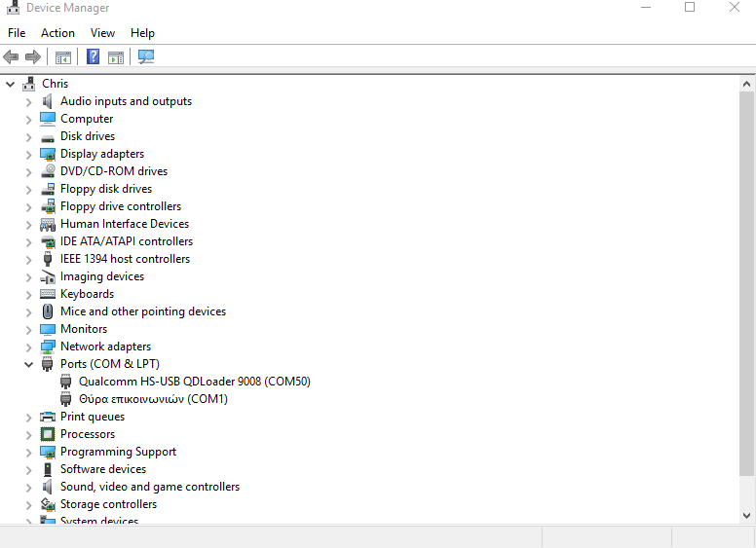Open the View menu
The width and height of the screenshot is (756, 548).
(102, 33)
